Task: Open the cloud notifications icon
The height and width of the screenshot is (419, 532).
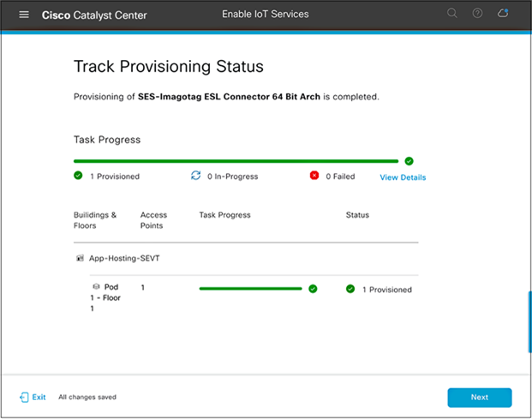Action: [x=503, y=13]
